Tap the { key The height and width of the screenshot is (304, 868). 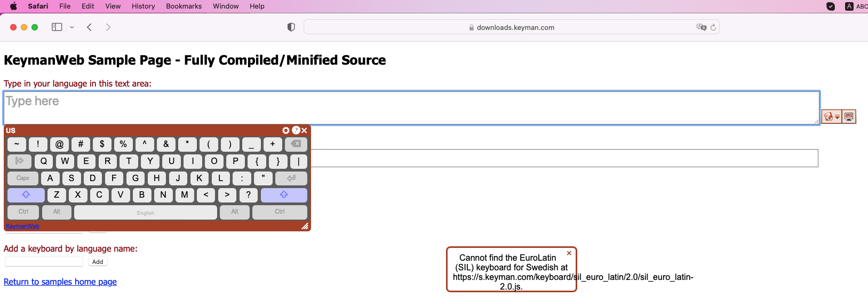257,161
